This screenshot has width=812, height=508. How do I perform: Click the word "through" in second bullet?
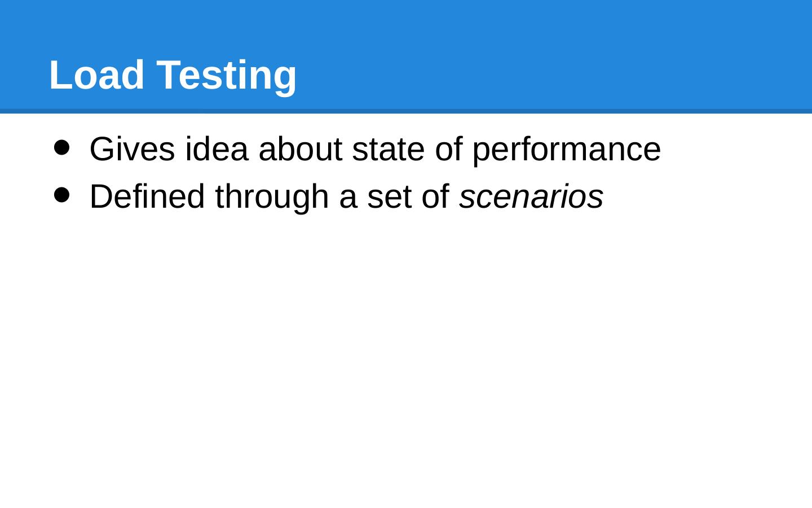coord(272,197)
